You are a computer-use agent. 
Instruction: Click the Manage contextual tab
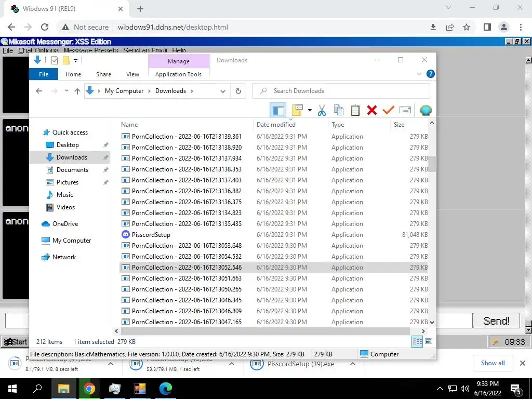pos(179,61)
